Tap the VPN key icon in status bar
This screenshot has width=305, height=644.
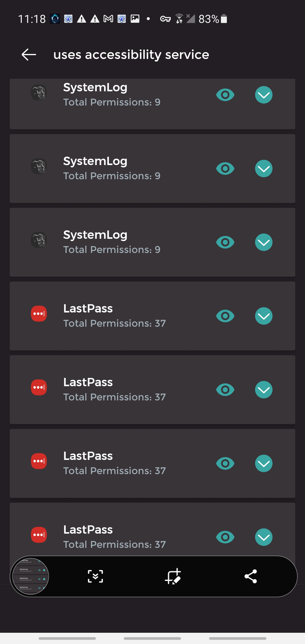165,19
